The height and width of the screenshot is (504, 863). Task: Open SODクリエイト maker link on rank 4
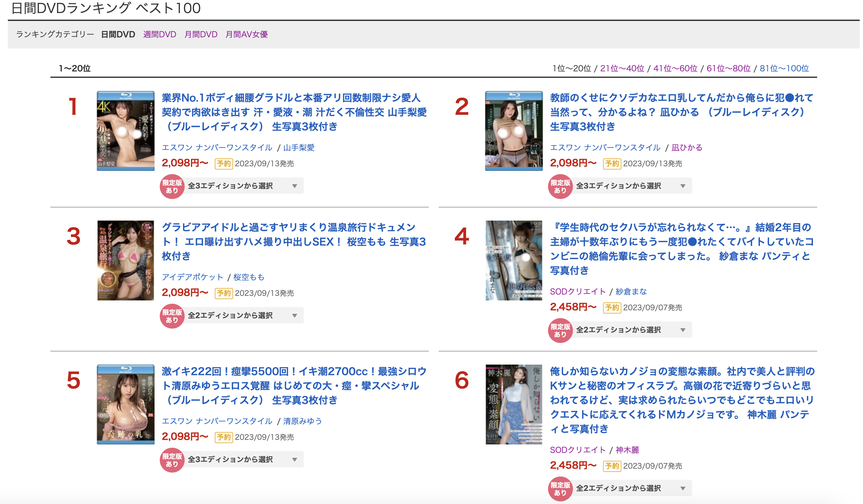[578, 291]
